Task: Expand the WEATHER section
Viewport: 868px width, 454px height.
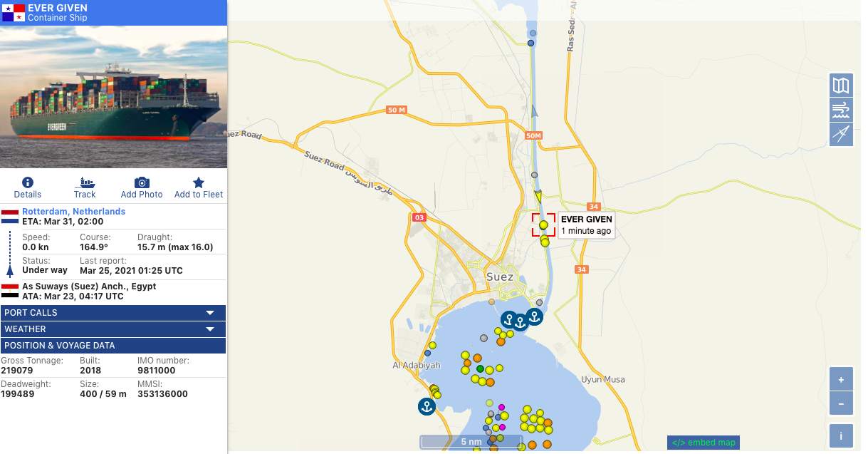Action: tap(113, 329)
